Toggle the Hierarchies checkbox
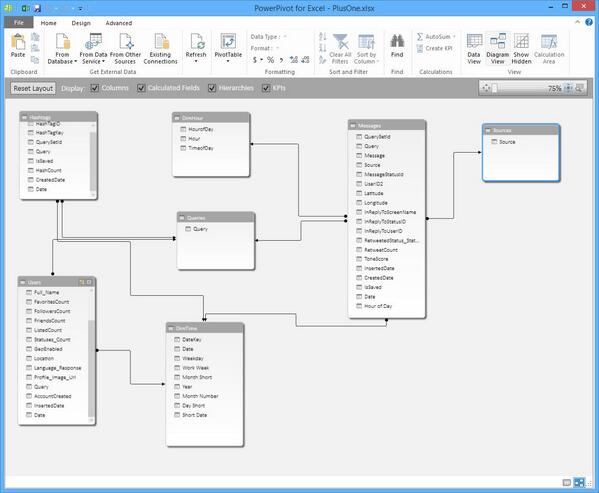The height and width of the screenshot is (493, 599). (212, 88)
